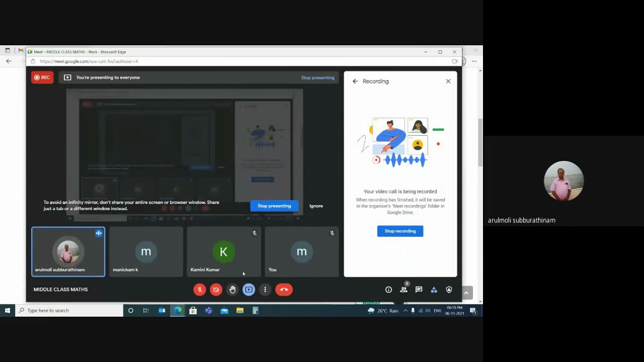Click camera permission icon in address bar

point(455,61)
